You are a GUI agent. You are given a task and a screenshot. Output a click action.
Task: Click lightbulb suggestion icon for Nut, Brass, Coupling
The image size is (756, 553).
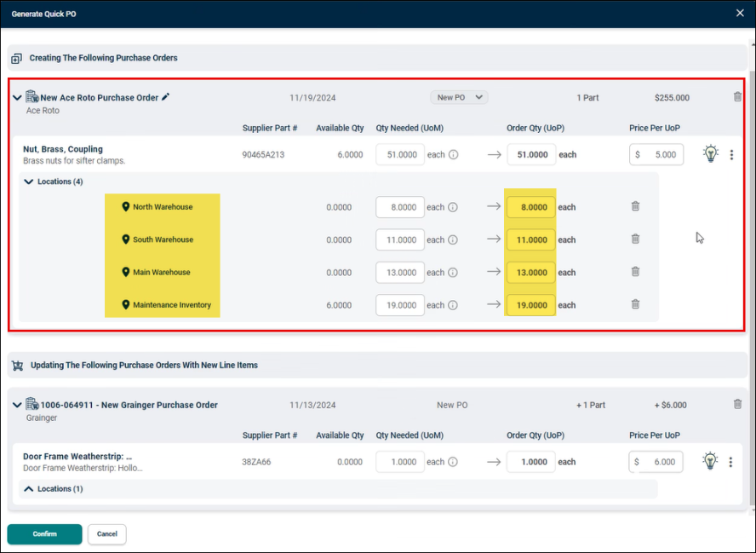tap(710, 153)
